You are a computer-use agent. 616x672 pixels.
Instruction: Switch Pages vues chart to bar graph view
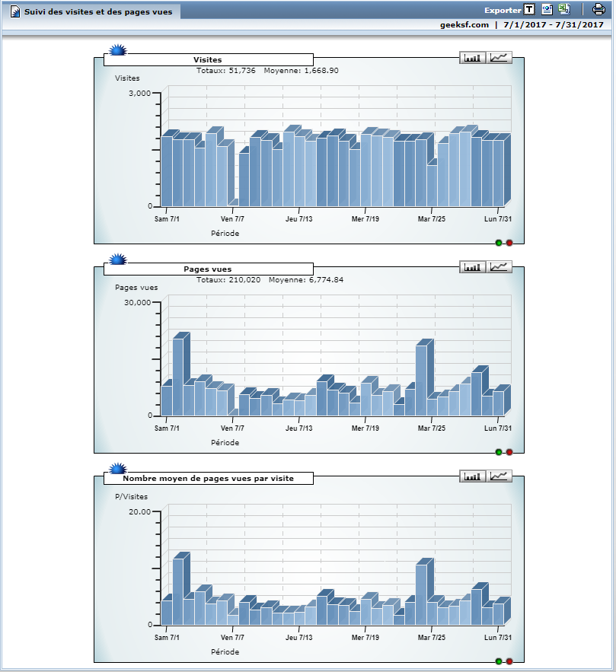[x=472, y=267]
